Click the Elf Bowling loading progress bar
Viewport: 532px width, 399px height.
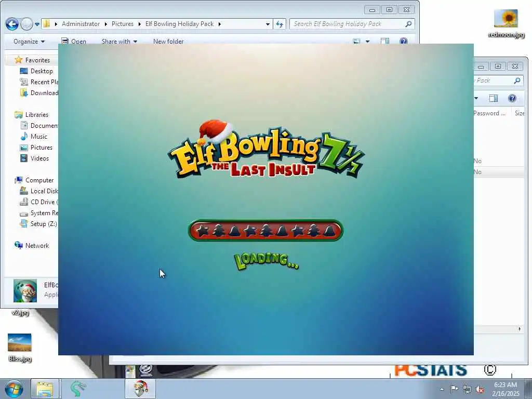pos(265,231)
